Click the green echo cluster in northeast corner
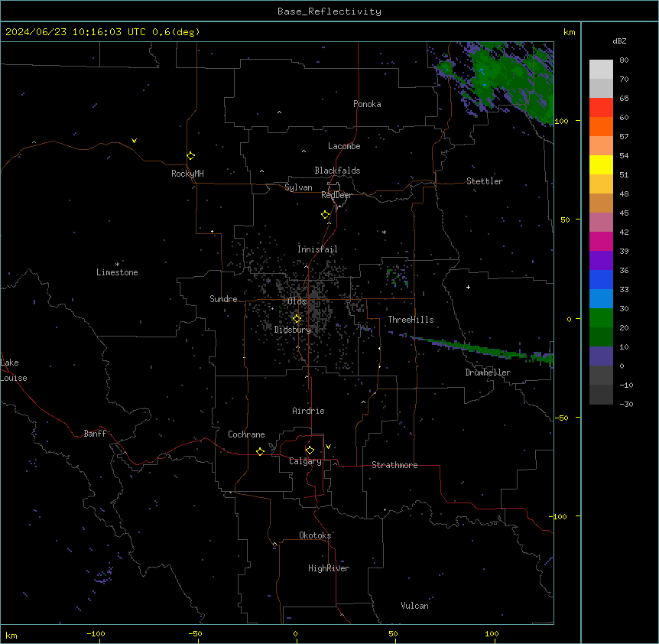Image resolution: width=659 pixels, height=644 pixels. pyautogui.click(x=500, y=80)
